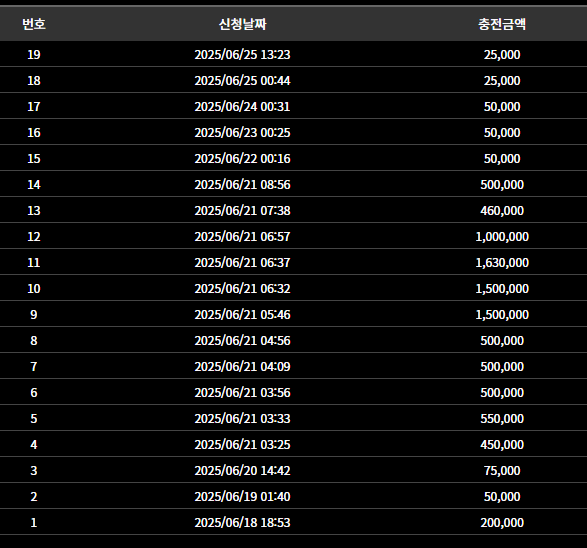
Task: Click the 2025/06/22 00:16 date
Action: tap(242, 159)
